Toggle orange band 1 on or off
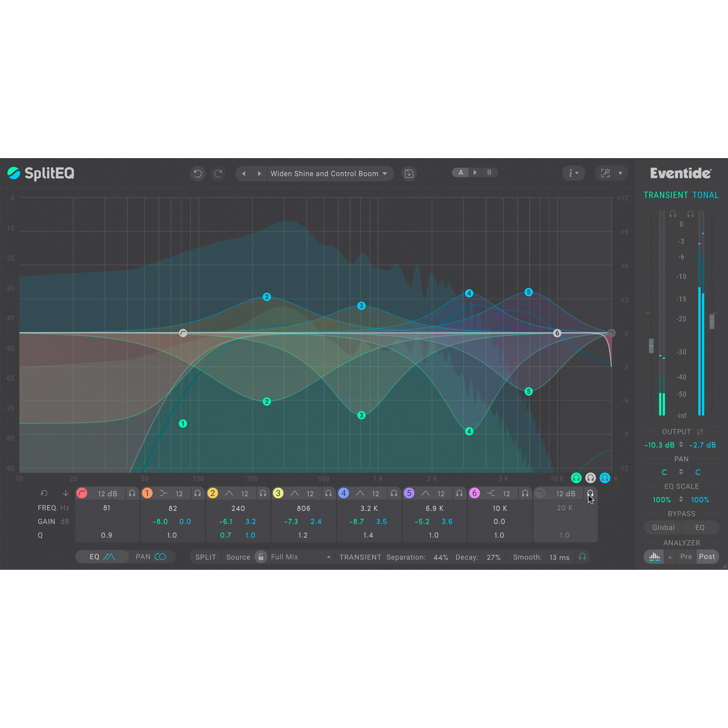Screen dimensions: 728x728 click(x=147, y=493)
